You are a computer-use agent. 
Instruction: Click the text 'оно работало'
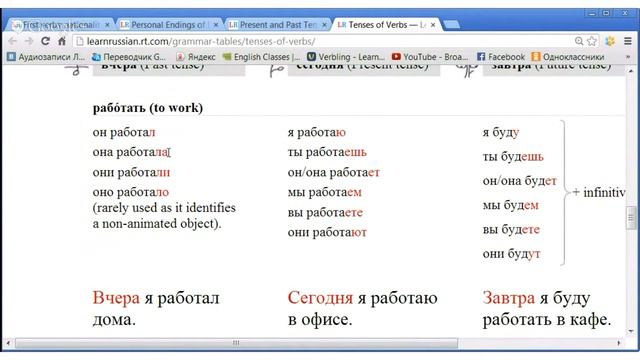click(131, 192)
